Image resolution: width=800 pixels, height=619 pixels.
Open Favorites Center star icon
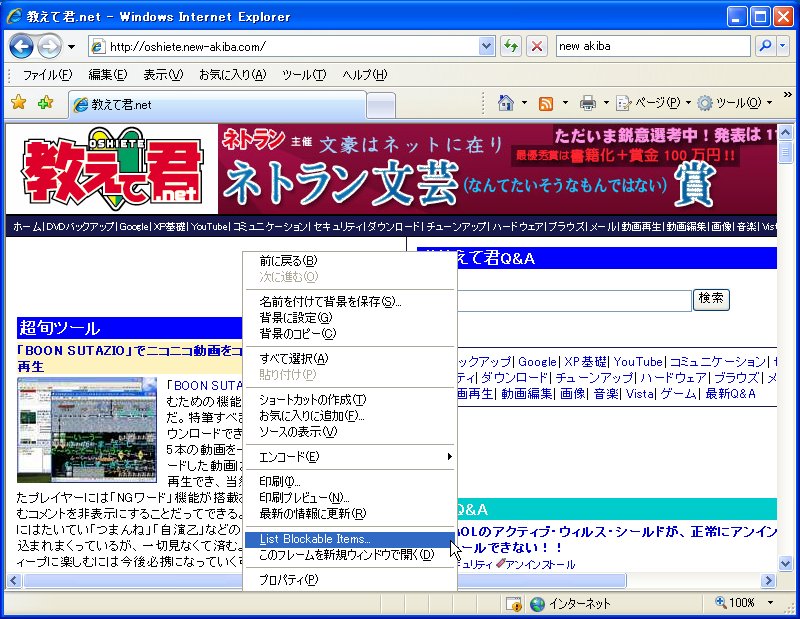point(19,103)
